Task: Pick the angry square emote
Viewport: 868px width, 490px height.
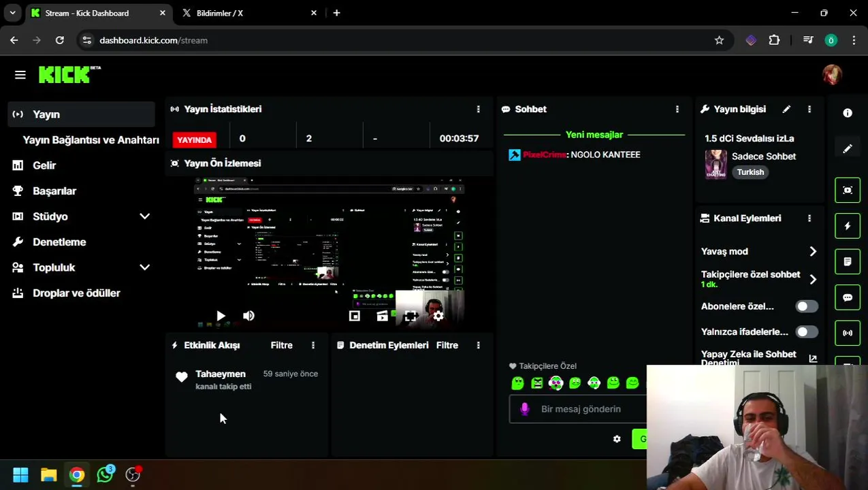Action: pyautogui.click(x=536, y=383)
